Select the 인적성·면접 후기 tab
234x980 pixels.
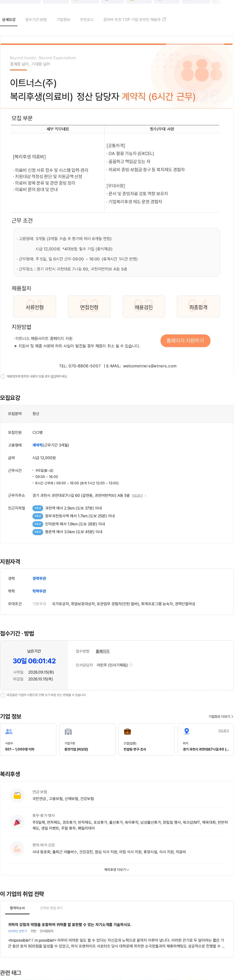51,908
